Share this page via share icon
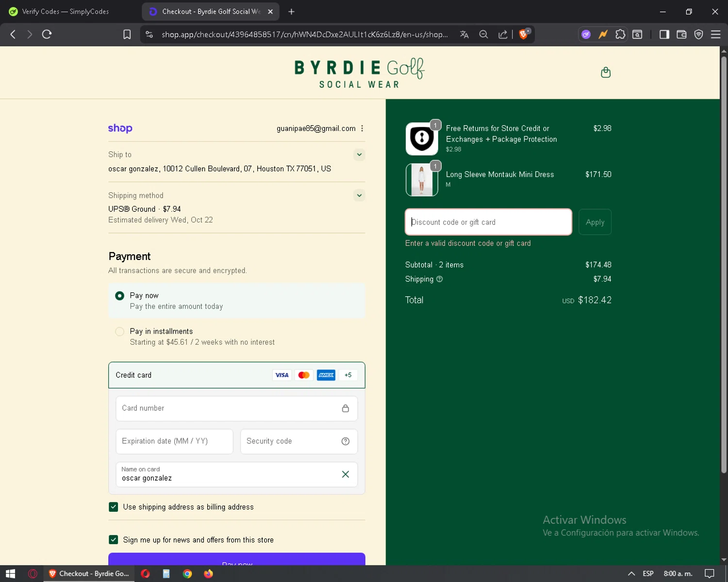This screenshot has width=728, height=582. point(503,34)
